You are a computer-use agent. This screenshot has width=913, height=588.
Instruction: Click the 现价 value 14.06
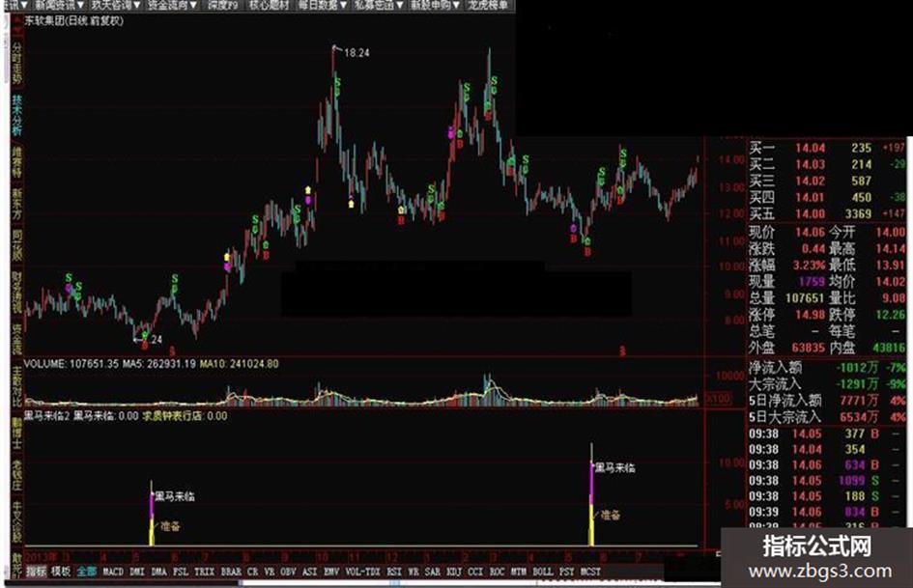810,232
